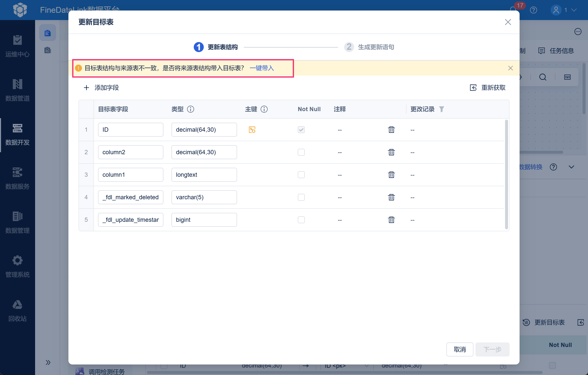Screen dimensions: 588x375
Task: Click the column1 field name input
Action: coord(131,175)
